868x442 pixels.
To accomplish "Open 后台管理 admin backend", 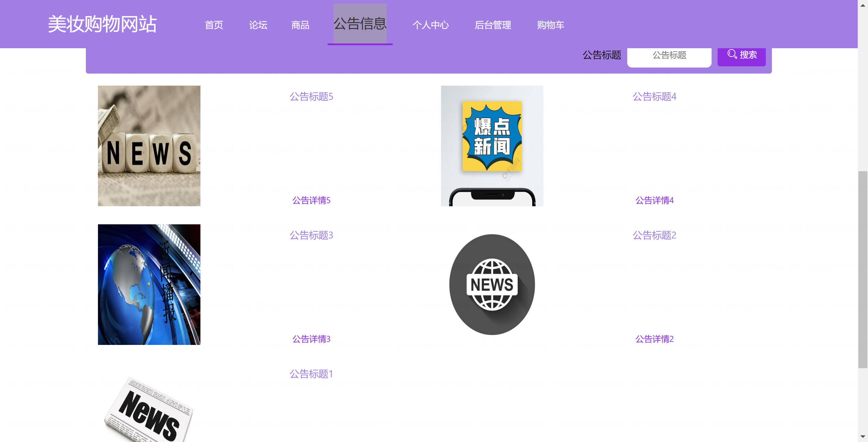I will tap(493, 25).
